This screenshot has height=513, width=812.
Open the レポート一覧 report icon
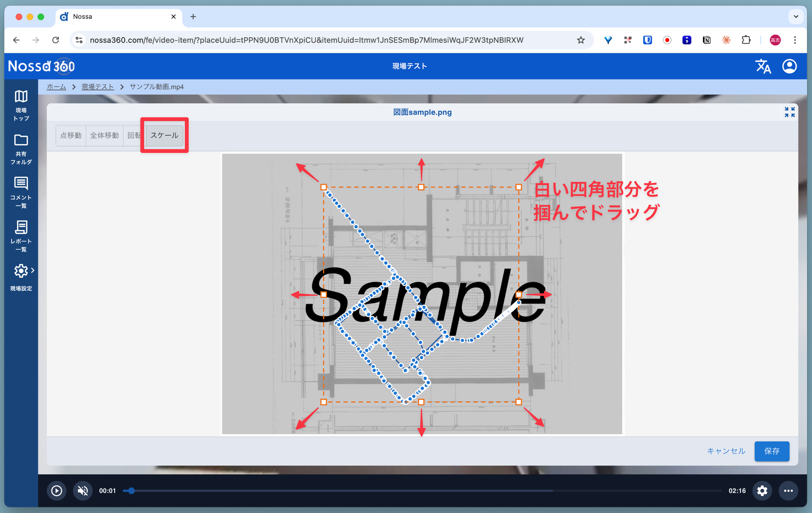click(21, 227)
